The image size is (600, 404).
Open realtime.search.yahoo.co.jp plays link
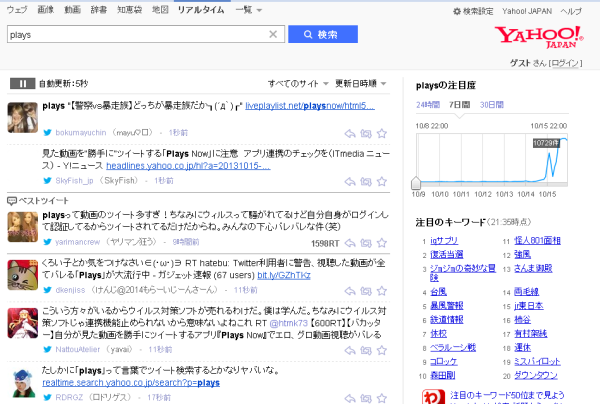click(x=131, y=383)
